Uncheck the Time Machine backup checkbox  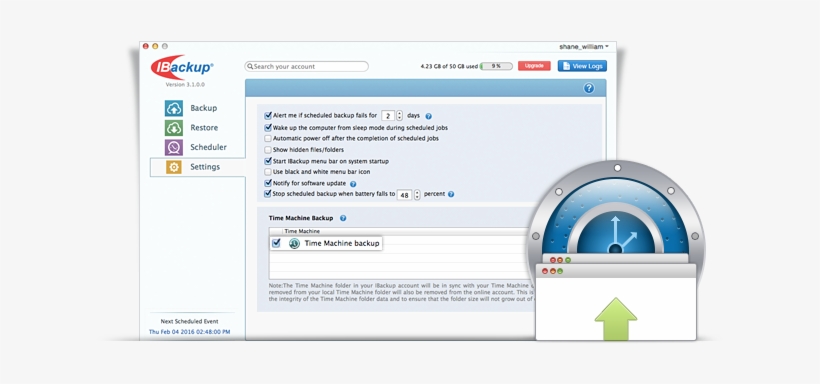(x=277, y=243)
